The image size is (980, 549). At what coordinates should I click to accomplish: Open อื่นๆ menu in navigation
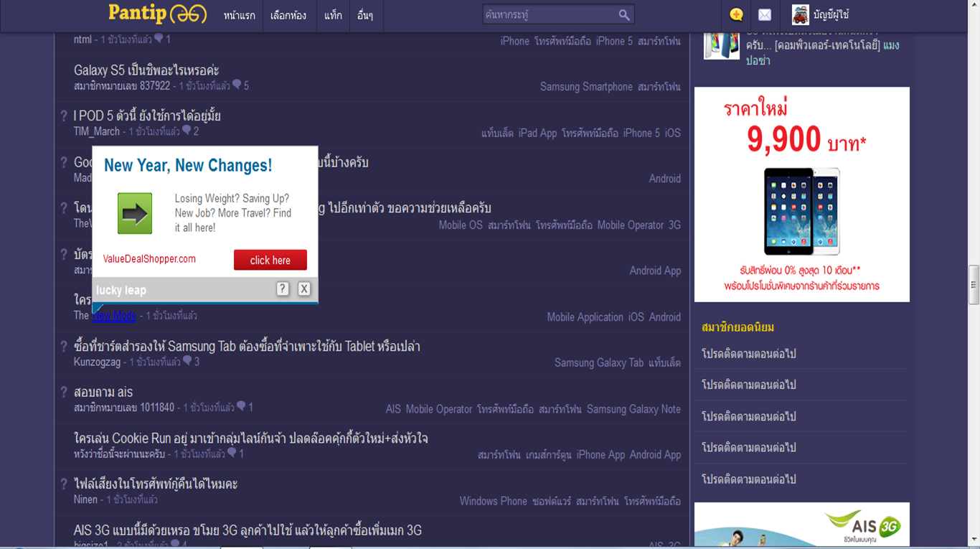point(365,15)
